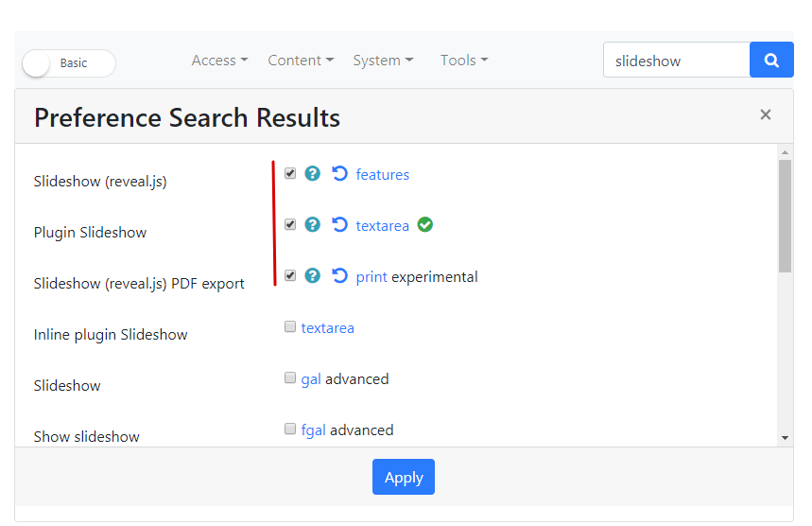Open the Tools dropdown menu
Screen dimensions: 812x526
464,61
